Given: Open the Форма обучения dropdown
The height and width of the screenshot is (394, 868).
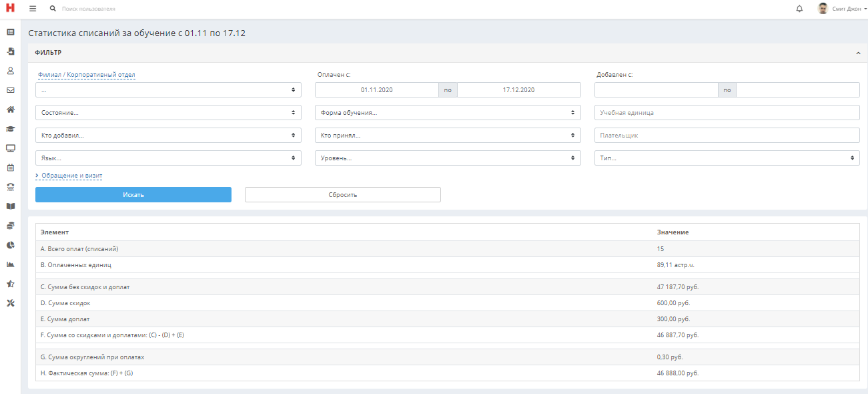Looking at the screenshot, I should pyautogui.click(x=448, y=113).
